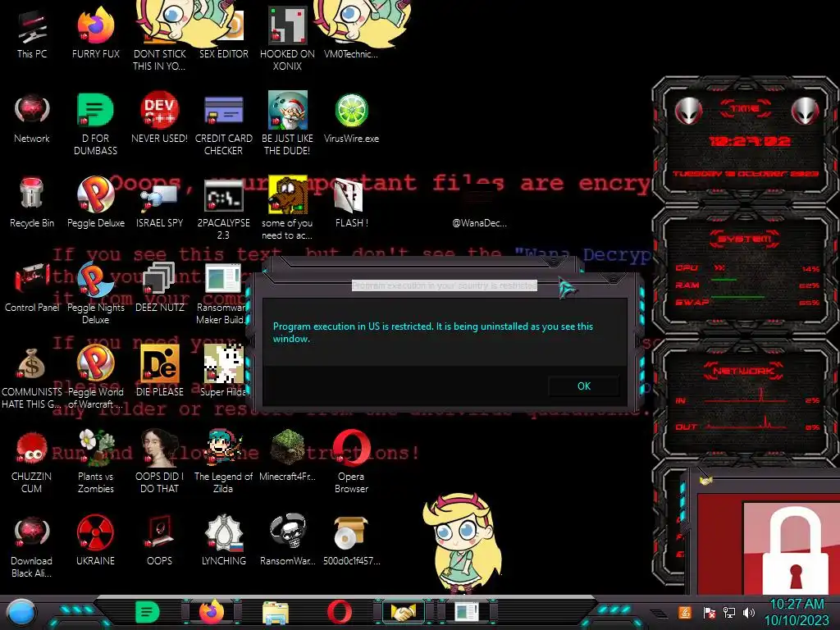
Task: Click the Star Butterfly desktop mascot
Action: (462, 542)
